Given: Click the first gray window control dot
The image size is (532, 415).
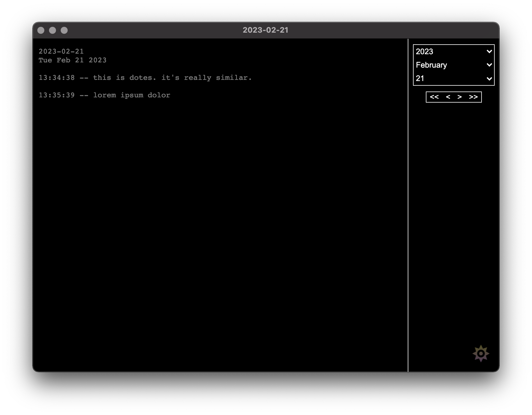Looking at the screenshot, I should tap(41, 30).
